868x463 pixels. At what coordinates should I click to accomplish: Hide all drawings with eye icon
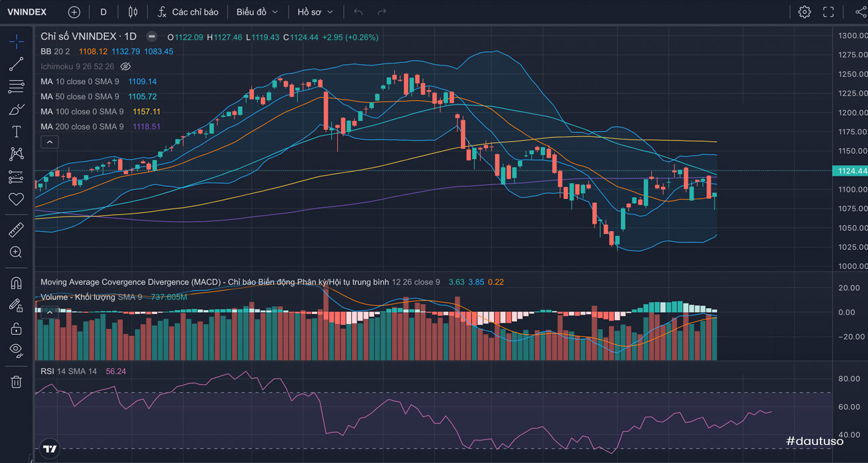[16, 349]
